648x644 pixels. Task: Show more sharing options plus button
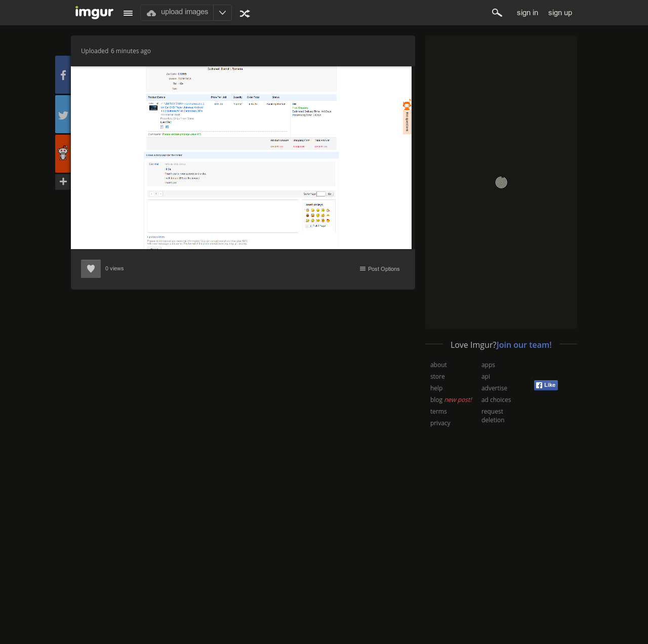click(63, 182)
